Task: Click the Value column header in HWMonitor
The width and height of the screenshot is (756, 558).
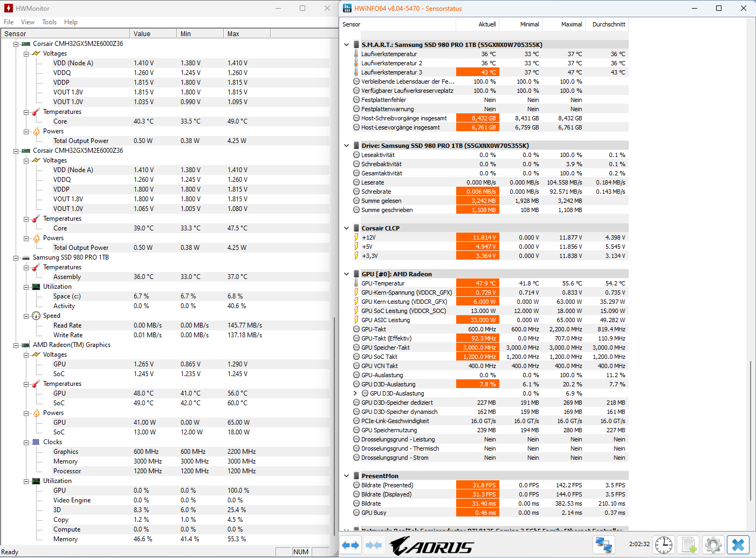Action: (x=153, y=33)
